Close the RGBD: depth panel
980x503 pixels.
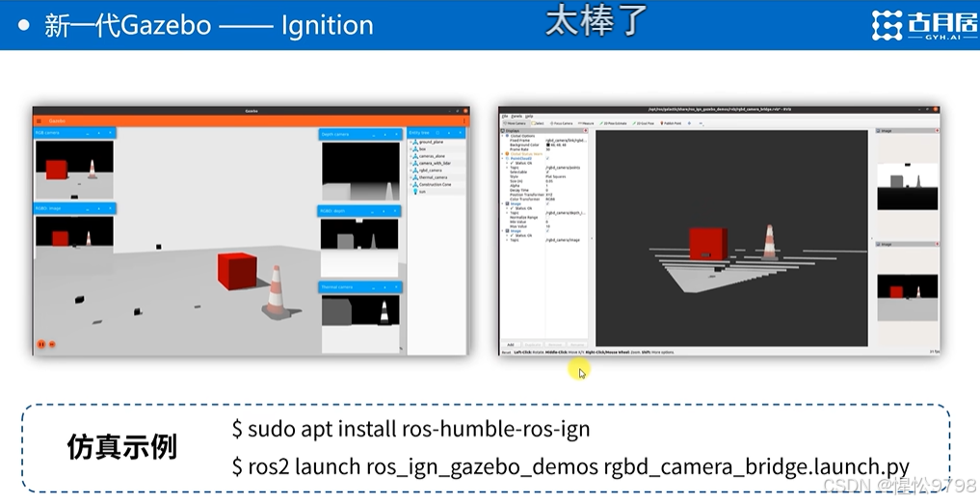pos(395,211)
